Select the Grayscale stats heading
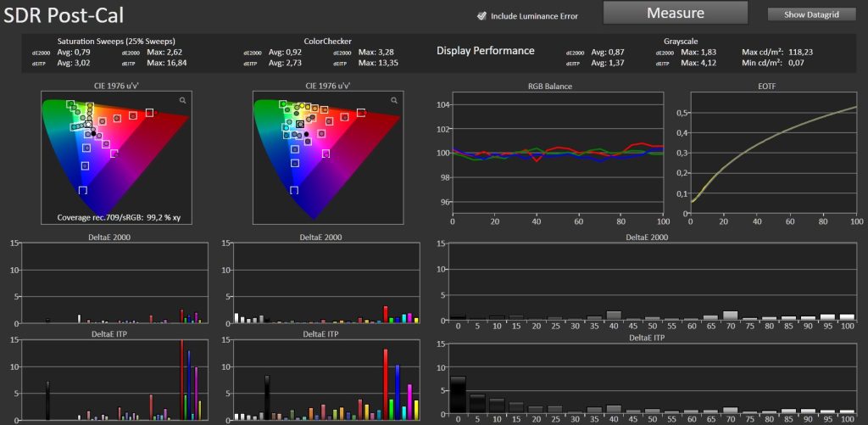Image resolution: width=868 pixels, height=425 pixels. [681, 42]
